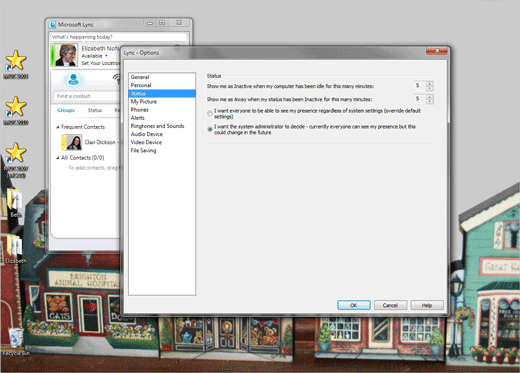Open the Recycle Bin
The width and height of the screenshot is (520, 373).
pos(16,341)
